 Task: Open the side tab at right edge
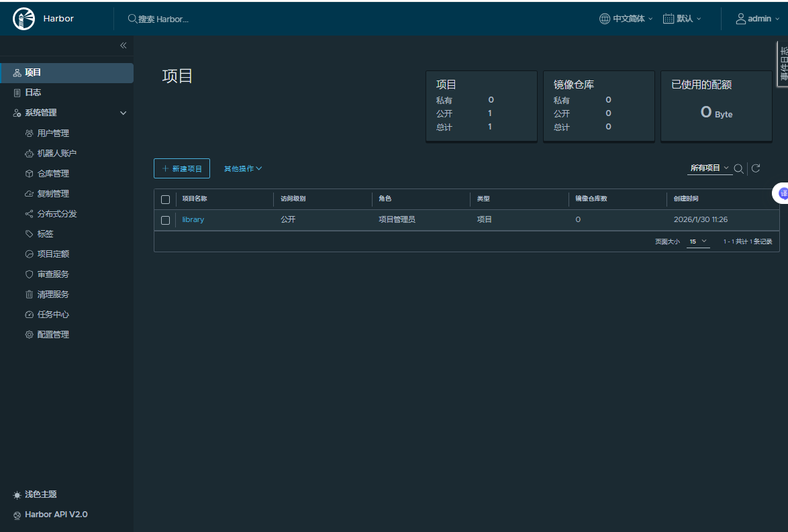point(783,64)
